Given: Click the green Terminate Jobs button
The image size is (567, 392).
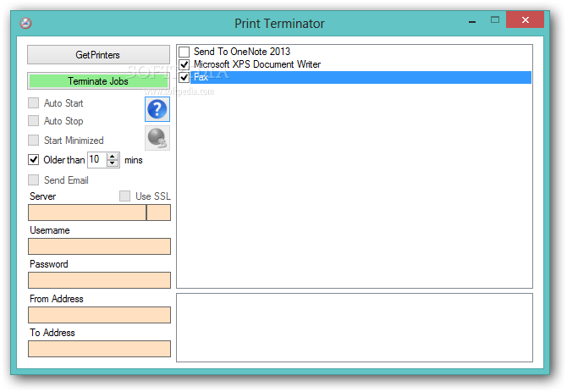Looking at the screenshot, I should (x=98, y=81).
